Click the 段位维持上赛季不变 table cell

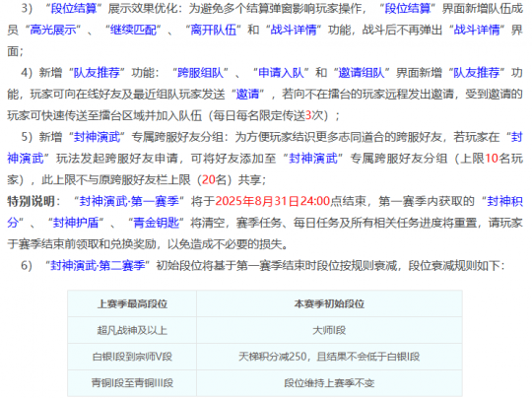[x=329, y=383]
